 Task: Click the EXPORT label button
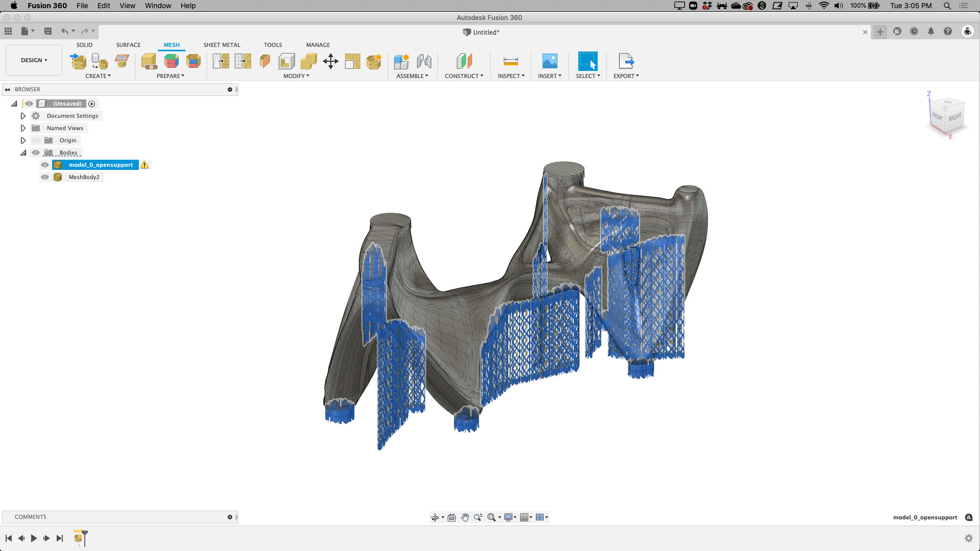point(626,76)
